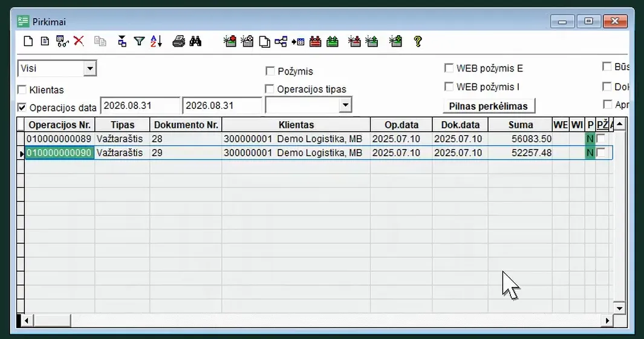This screenshot has width=644, height=339.
Task: Toggle the Klientas checkbox
Action: point(22,90)
